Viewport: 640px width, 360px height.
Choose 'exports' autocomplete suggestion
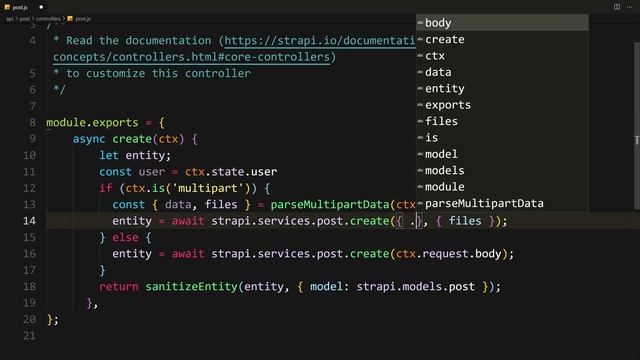point(502,105)
